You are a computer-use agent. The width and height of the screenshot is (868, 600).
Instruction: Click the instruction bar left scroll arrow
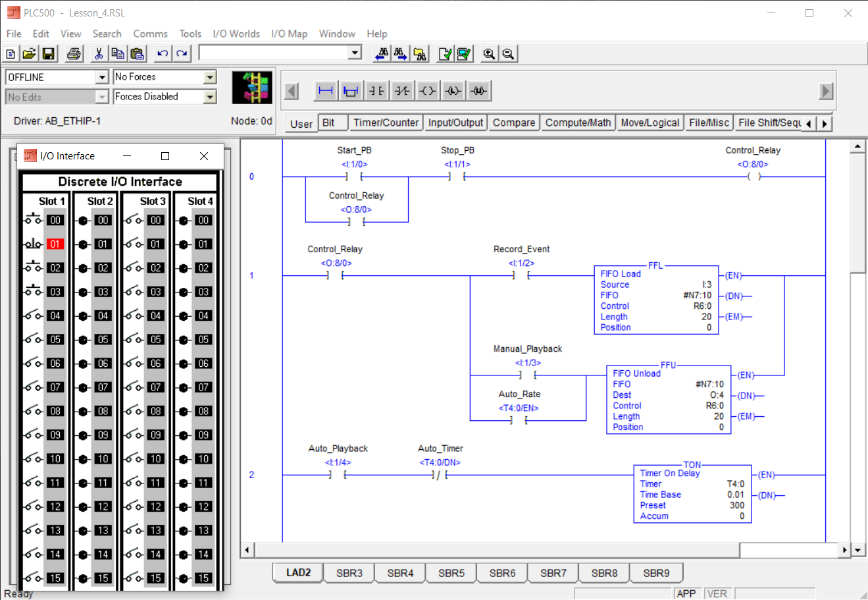292,91
